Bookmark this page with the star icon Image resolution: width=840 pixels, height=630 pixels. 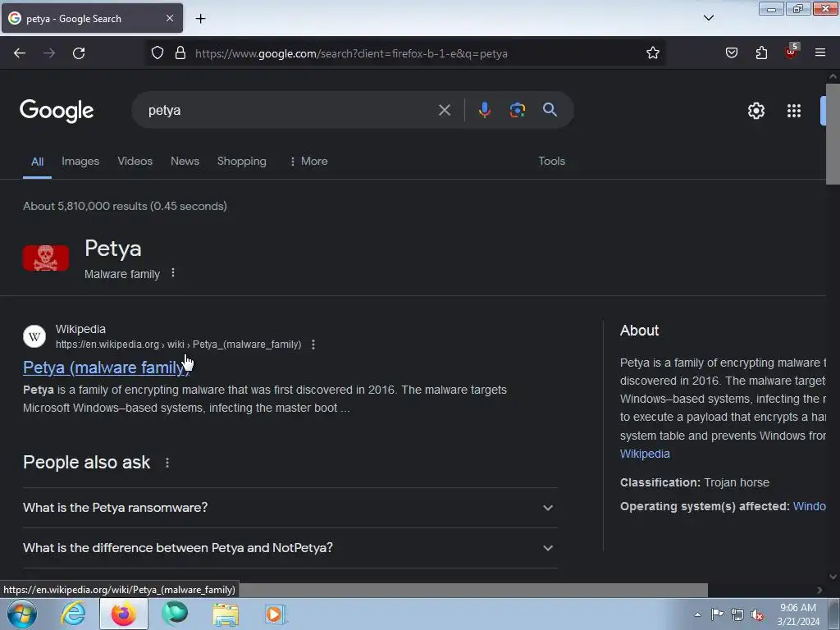(652, 53)
